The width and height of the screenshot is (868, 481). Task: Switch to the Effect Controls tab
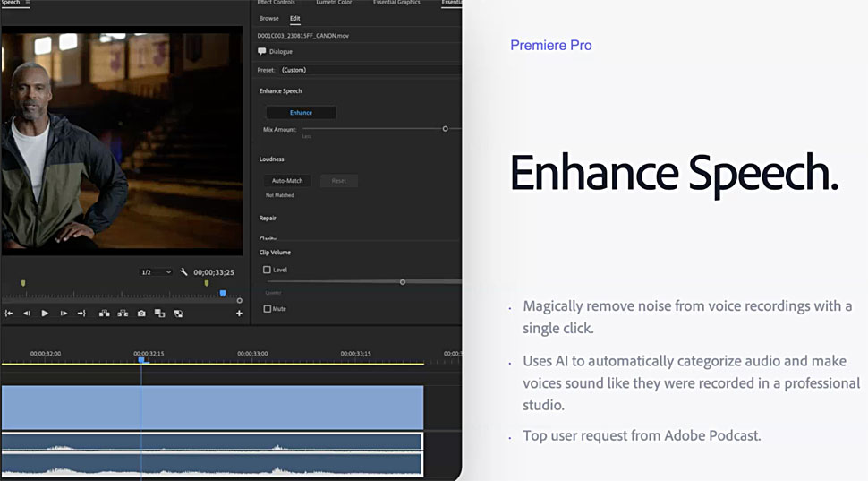[277, 3]
